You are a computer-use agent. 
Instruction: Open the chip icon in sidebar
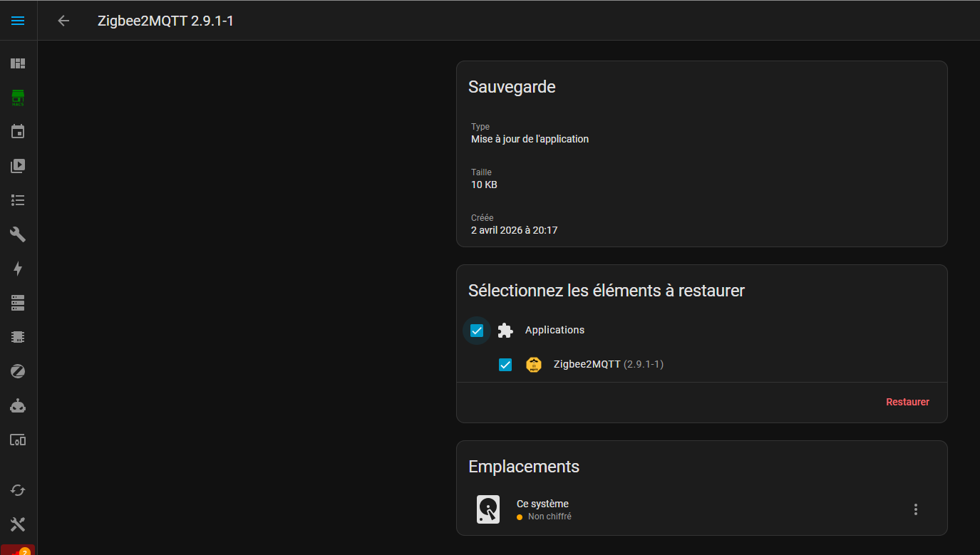click(18, 337)
